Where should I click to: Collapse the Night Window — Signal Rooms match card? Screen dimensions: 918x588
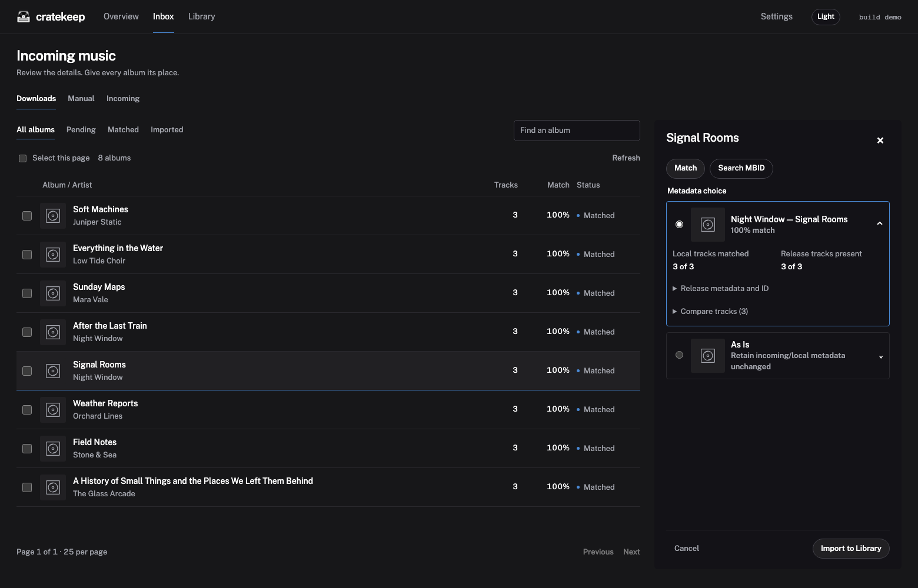click(x=880, y=224)
